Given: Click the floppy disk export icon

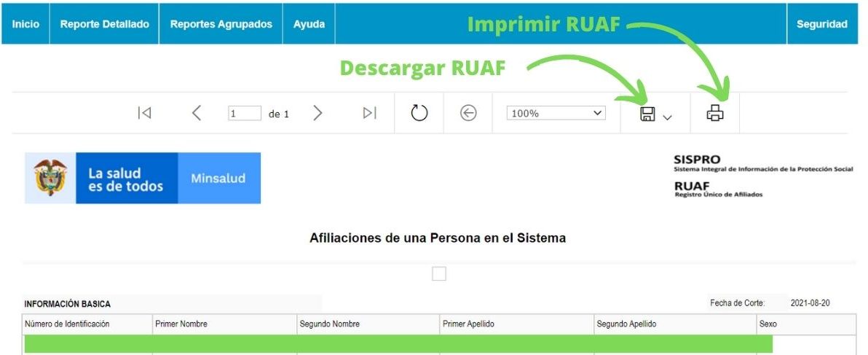Looking at the screenshot, I should [x=647, y=114].
